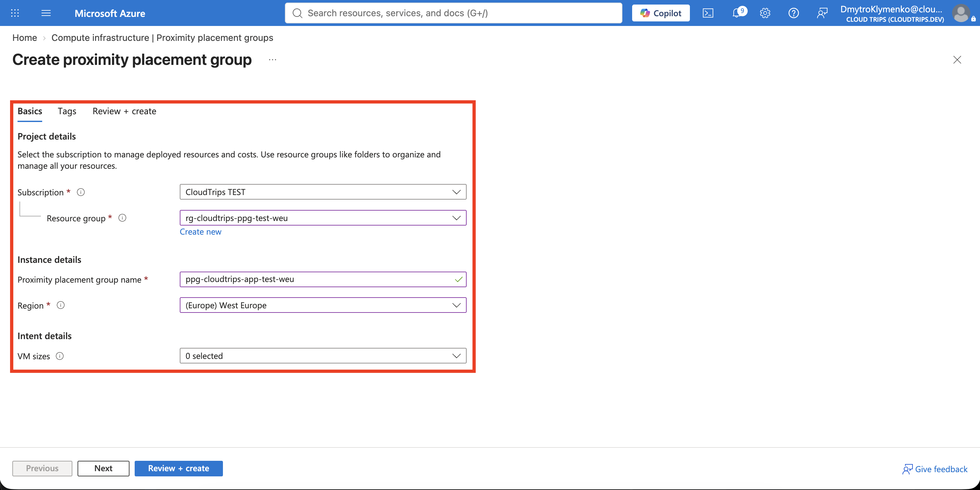Open the notifications bell
The height and width of the screenshot is (490, 980).
point(737,13)
